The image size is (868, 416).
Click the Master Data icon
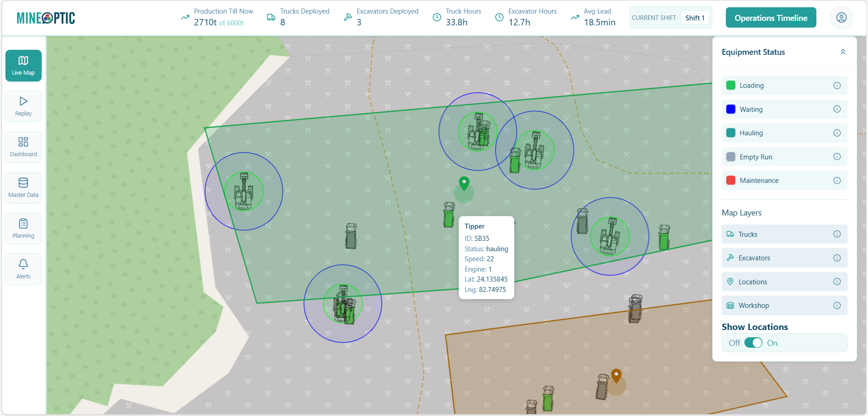(x=23, y=187)
